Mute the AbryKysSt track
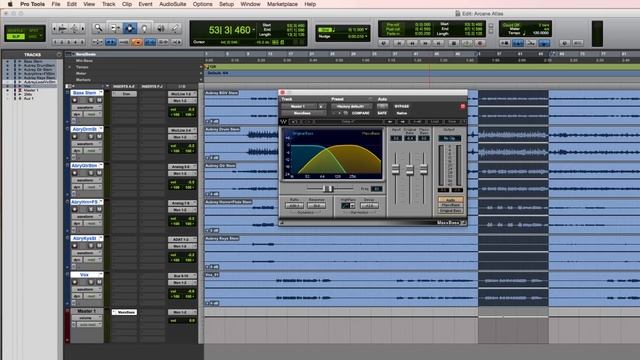Image resolution: width=640 pixels, height=360 pixels. pos(99,245)
